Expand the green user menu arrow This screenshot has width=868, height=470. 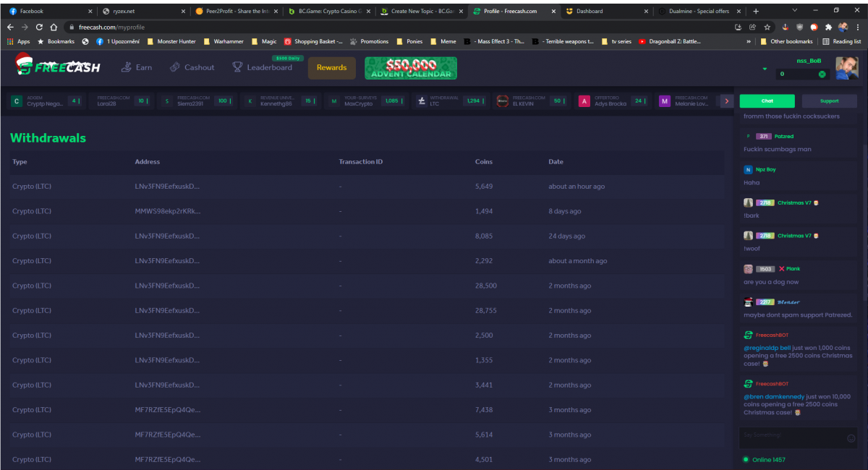(x=765, y=69)
